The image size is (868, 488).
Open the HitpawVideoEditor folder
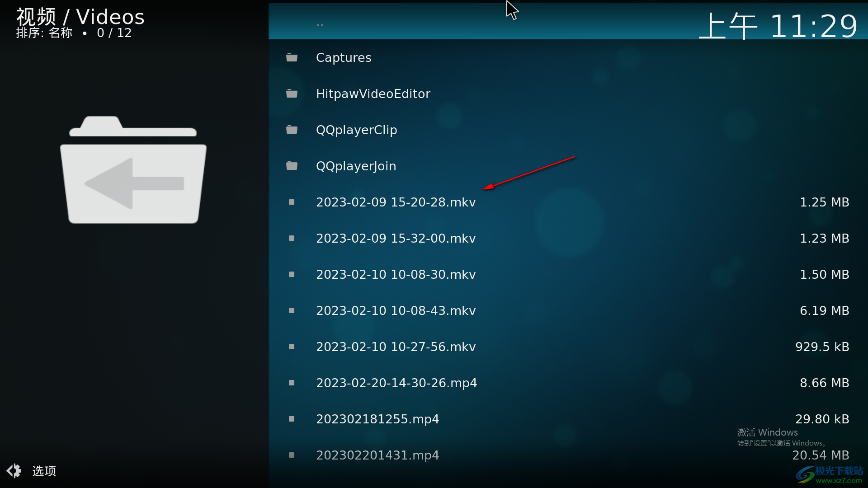point(568,94)
